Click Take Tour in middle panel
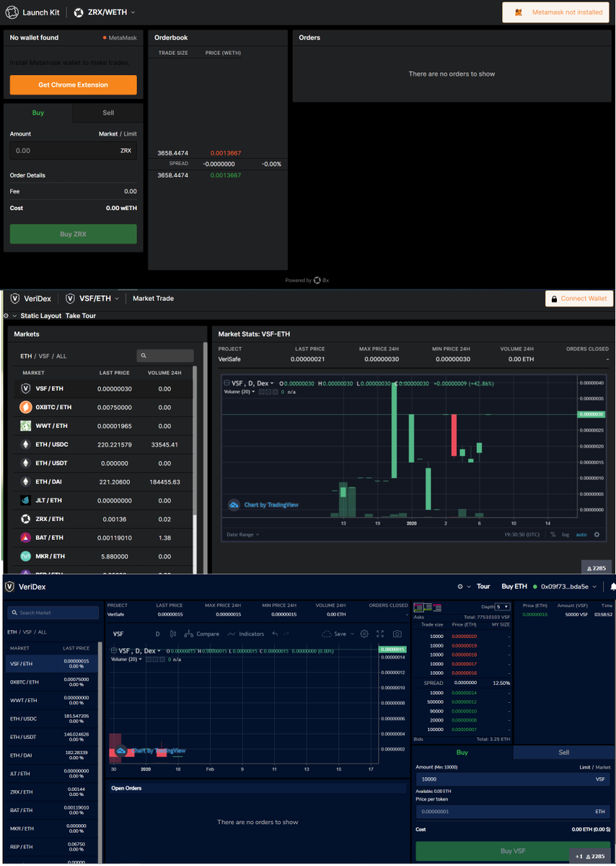Viewport: 616px width, 866px height. 80,316
